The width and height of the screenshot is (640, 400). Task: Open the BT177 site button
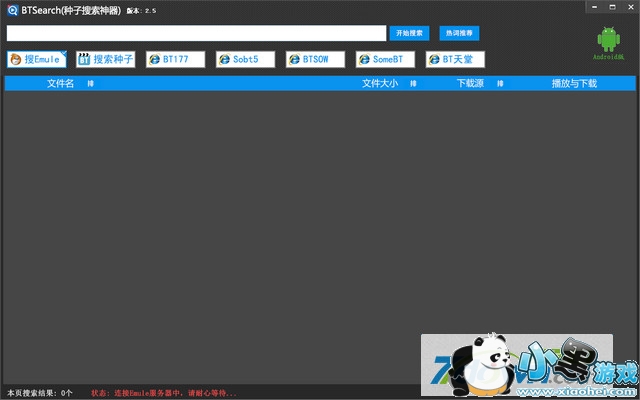[176, 59]
